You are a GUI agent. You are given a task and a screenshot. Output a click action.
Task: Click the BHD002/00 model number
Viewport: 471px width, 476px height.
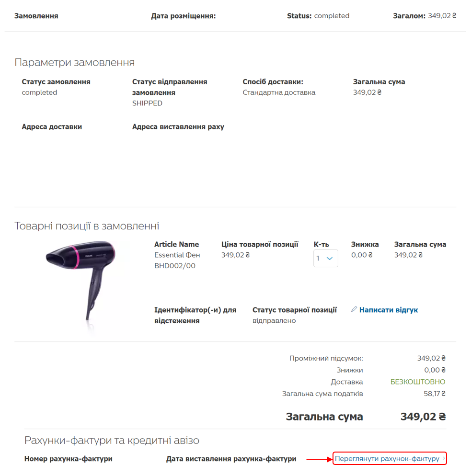pos(174,266)
